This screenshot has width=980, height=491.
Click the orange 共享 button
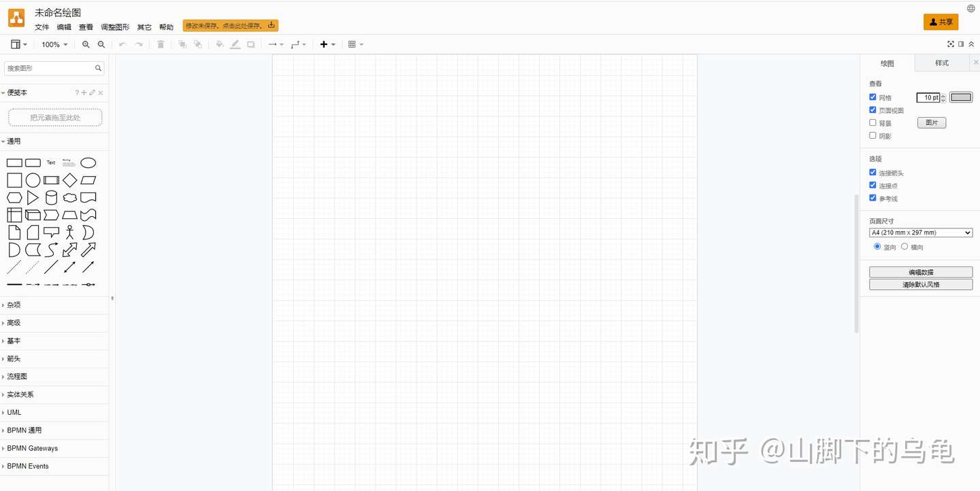(x=941, y=22)
